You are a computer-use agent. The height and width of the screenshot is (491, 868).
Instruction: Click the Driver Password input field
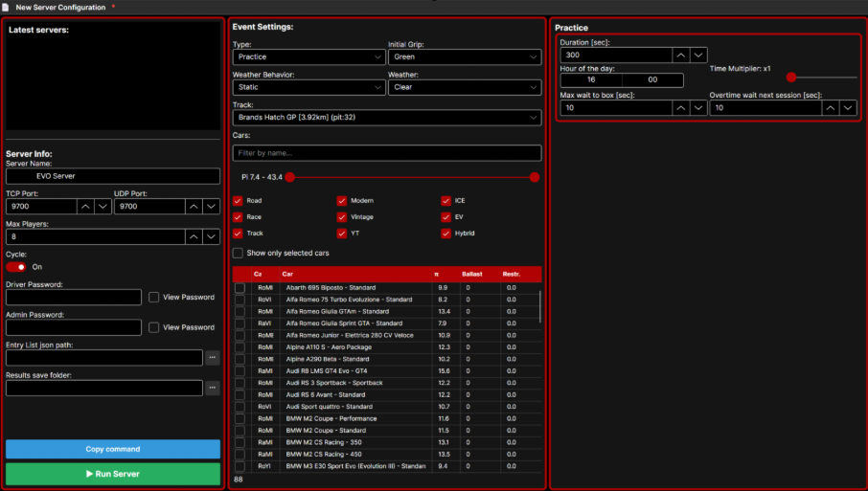tap(74, 298)
